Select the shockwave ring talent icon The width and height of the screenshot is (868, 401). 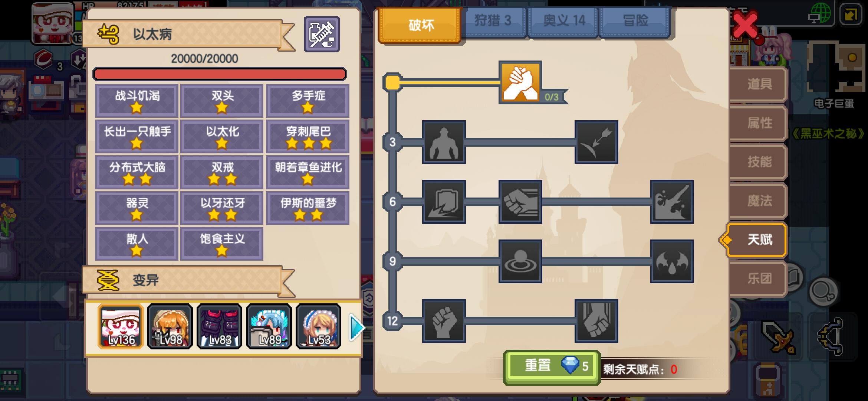(520, 261)
